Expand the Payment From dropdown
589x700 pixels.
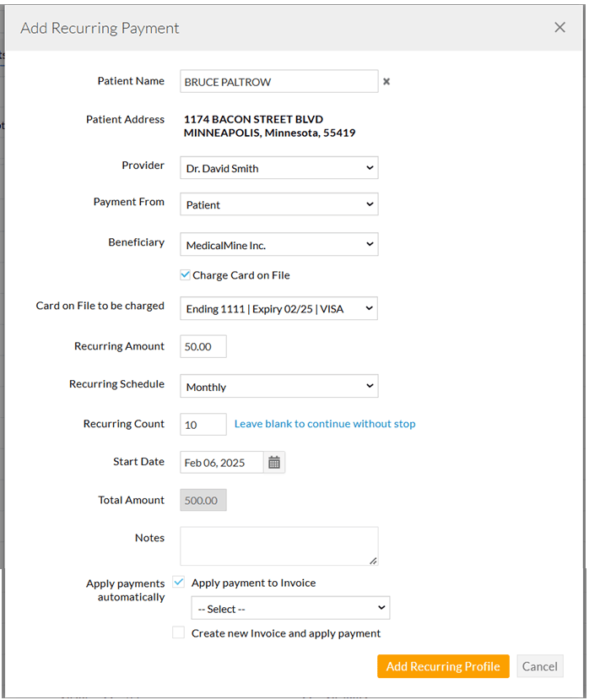278,203
